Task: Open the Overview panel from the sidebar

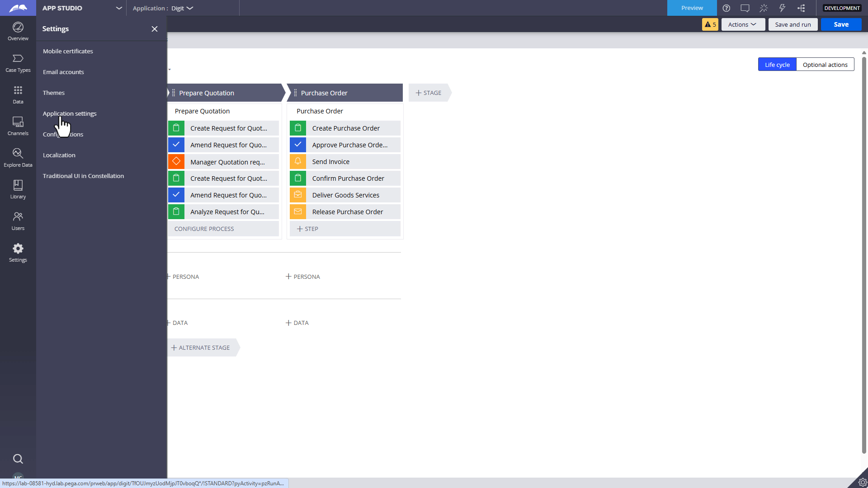Action: pyautogui.click(x=18, y=31)
